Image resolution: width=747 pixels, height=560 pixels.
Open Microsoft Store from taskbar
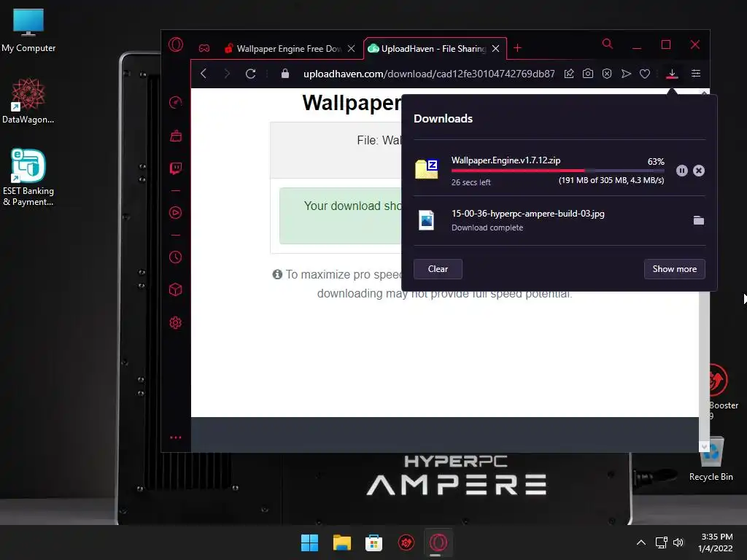click(374, 542)
